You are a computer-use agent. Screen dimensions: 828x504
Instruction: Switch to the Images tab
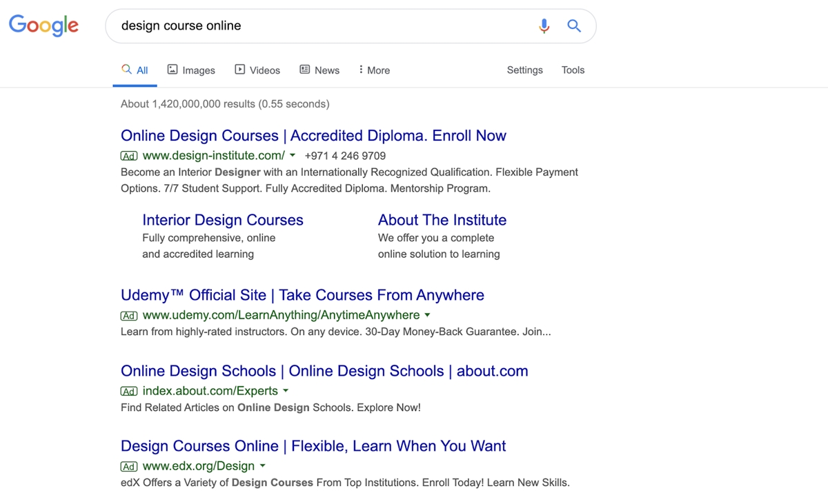click(191, 70)
